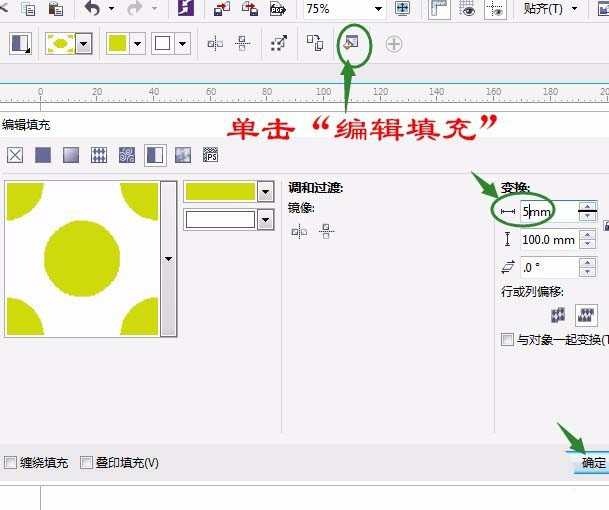Check the 与对象一起变换 checkbox

click(x=508, y=340)
